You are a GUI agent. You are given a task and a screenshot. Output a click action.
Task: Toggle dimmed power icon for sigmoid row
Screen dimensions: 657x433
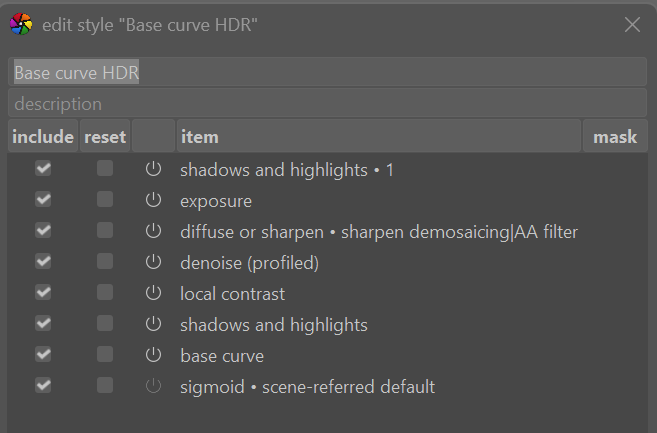click(153, 386)
